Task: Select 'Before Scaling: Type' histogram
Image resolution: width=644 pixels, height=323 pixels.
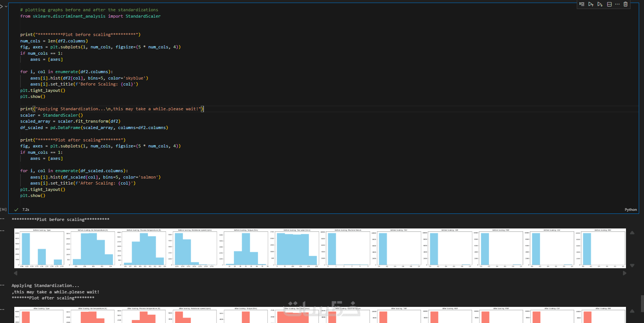Action: [x=39, y=248]
